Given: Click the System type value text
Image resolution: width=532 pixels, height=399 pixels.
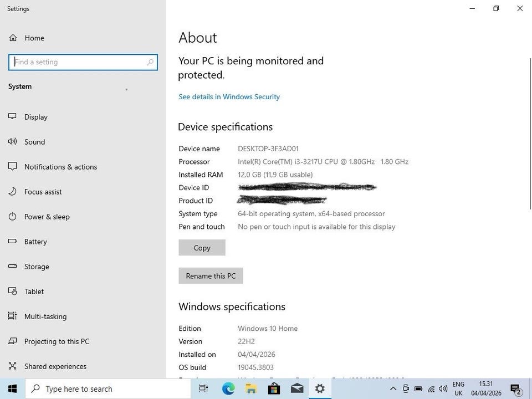Looking at the screenshot, I should pyautogui.click(x=311, y=214).
